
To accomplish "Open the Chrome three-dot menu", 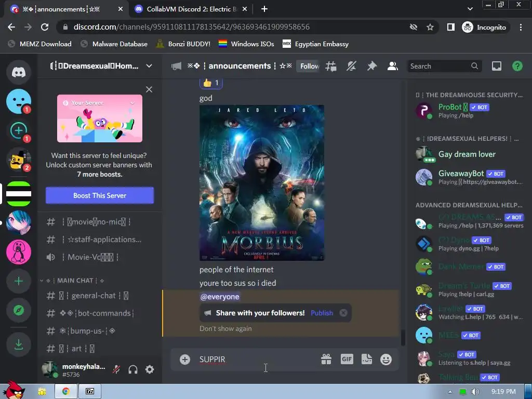I will tap(521, 27).
